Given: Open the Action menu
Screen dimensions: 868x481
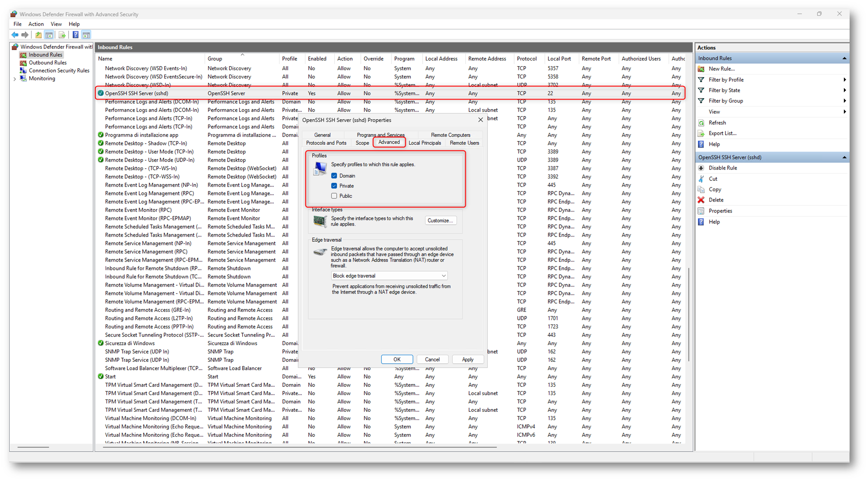Looking at the screenshot, I should point(36,24).
